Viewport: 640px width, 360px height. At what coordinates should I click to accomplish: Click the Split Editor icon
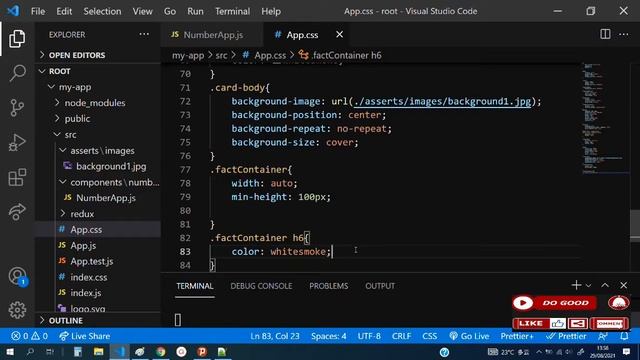point(605,34)
